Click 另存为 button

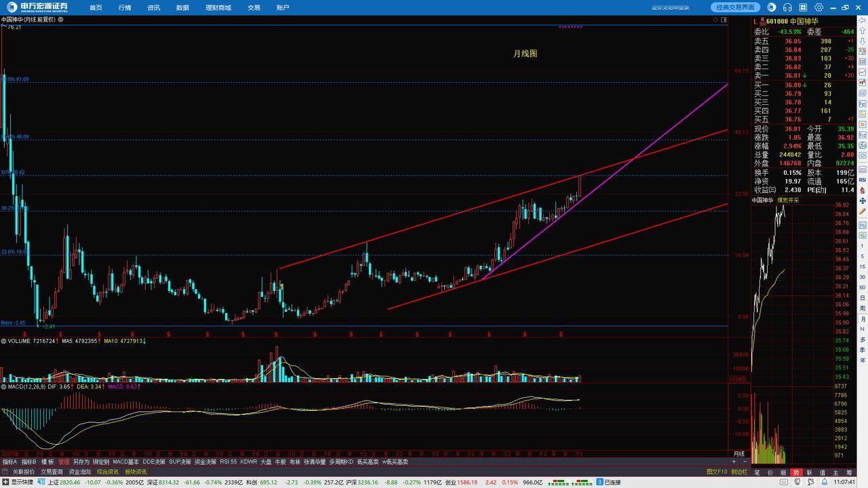pyautogui.click(x=81, y=462)
